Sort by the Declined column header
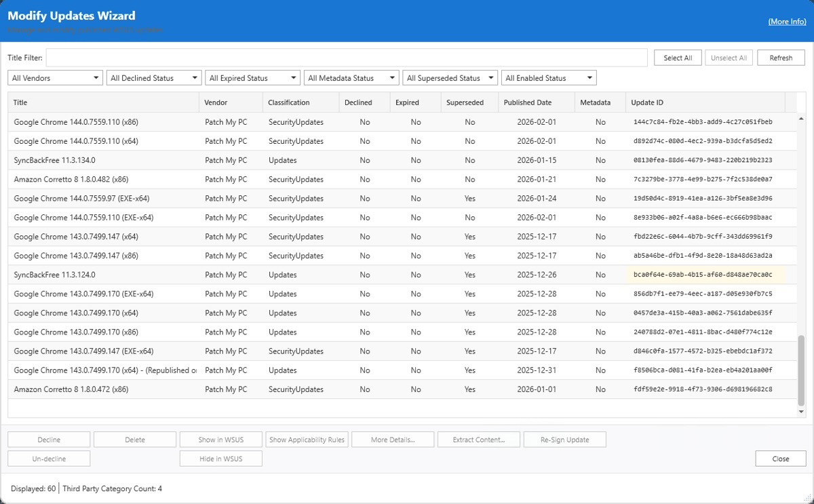The width and height of the screenshot is (814, 504). tap(364, 102)
